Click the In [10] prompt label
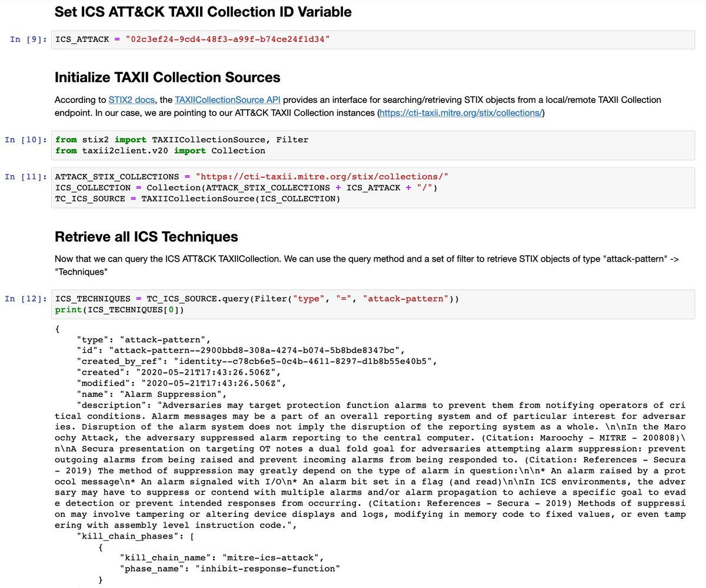This screenshot has width=706, height=588. point(25,139)
